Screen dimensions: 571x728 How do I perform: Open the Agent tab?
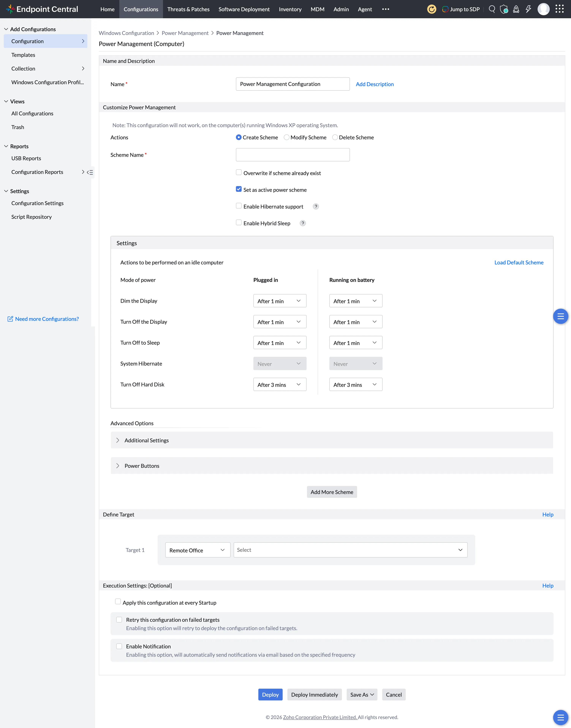(365, 9)
